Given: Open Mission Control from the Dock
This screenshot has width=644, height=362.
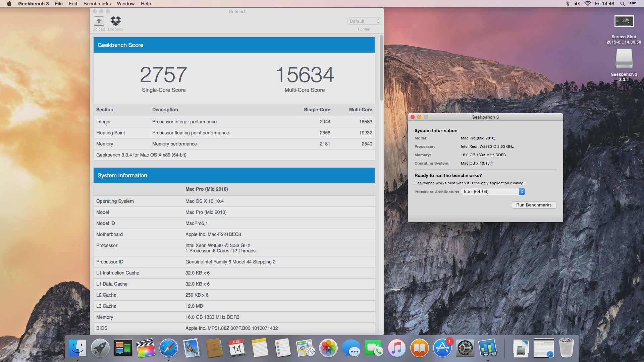Looking at the screenshot, I should click(x=123, y=348).
